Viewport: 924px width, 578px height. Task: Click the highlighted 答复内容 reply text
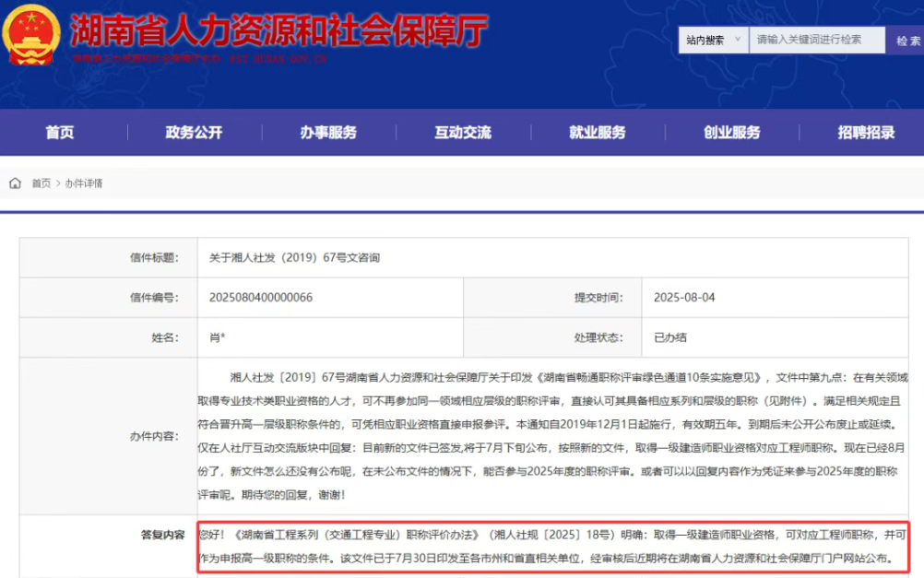pyautogui.click(x=553, y=546)
